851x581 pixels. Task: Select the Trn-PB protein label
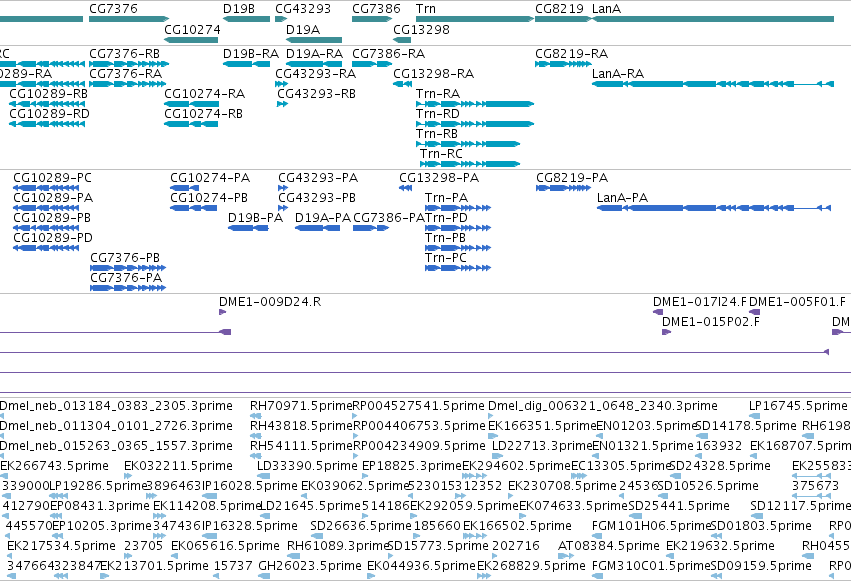(x=446, y=238)
